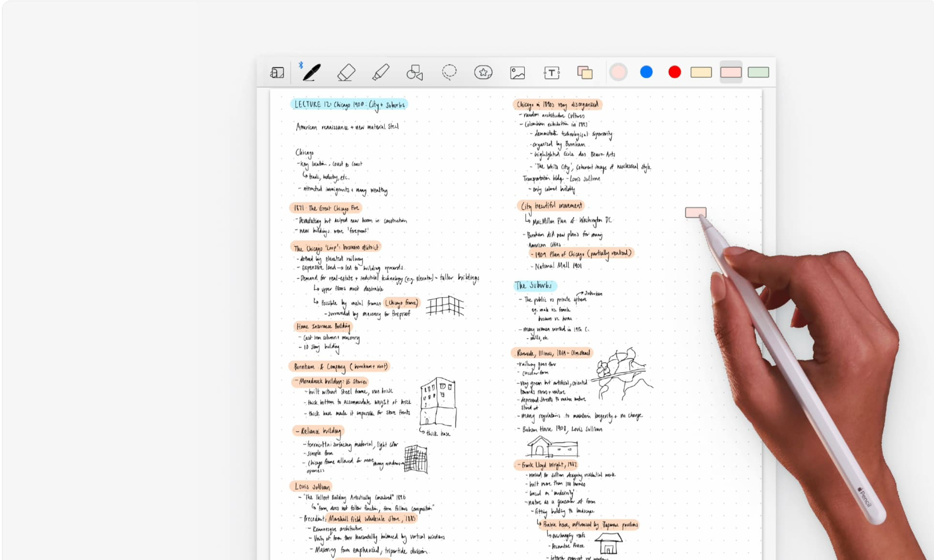The width and height of the screenshot is (934, 560).
Task: Select the Highlighter tool
Action: pyautogui.click(x=381, y=72)
